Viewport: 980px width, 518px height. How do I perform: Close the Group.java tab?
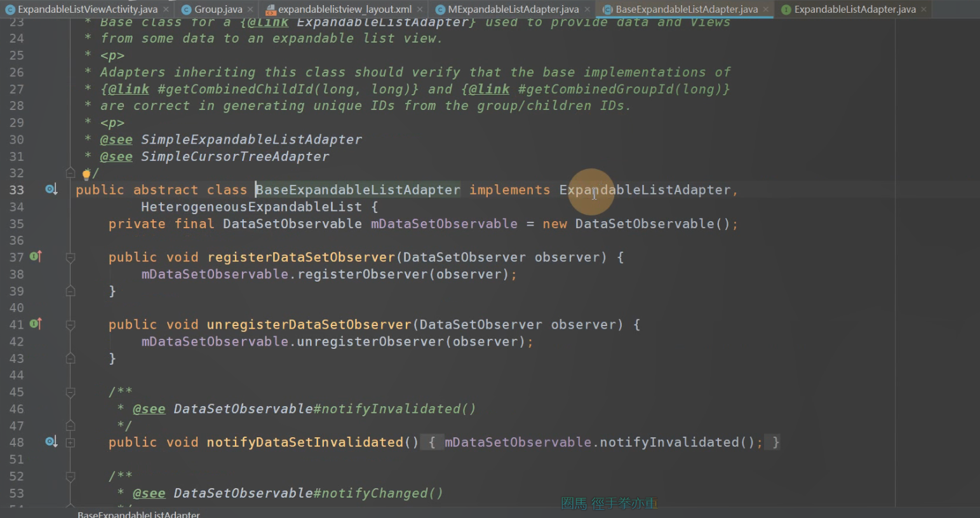(250, 10)
